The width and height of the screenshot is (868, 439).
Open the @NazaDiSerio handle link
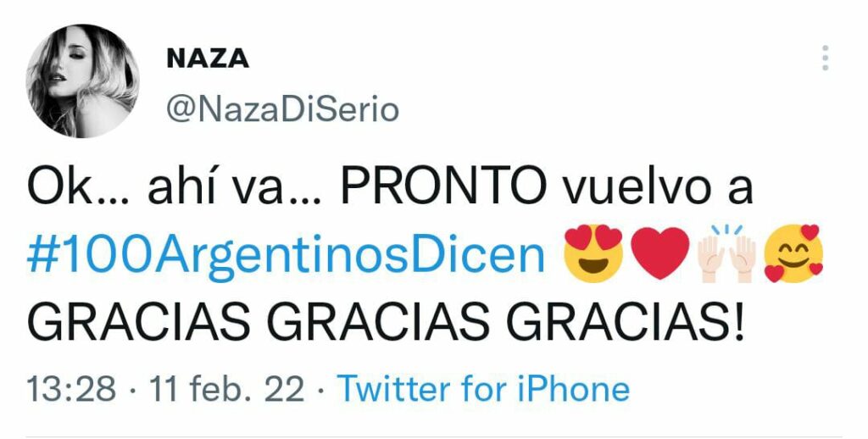pos(283,111)
